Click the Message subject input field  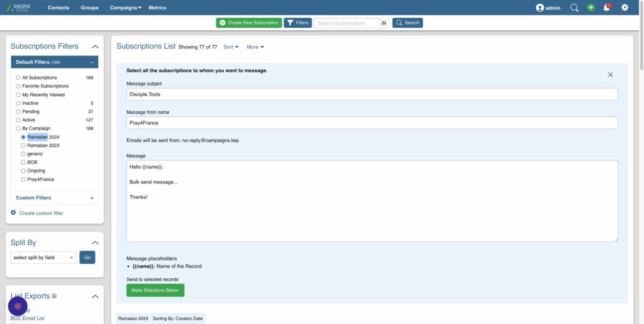point(372,94)
